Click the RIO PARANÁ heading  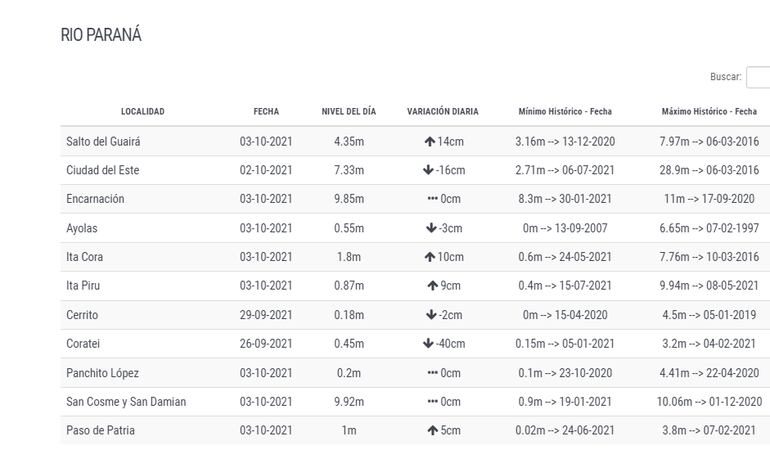pyautogui.click(x=101, y=35)
